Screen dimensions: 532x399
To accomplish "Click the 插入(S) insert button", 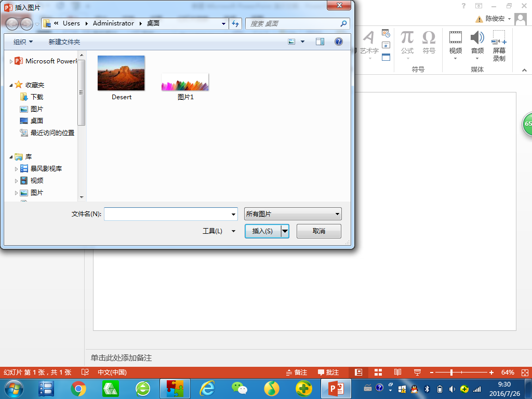I will coord(263,231).
